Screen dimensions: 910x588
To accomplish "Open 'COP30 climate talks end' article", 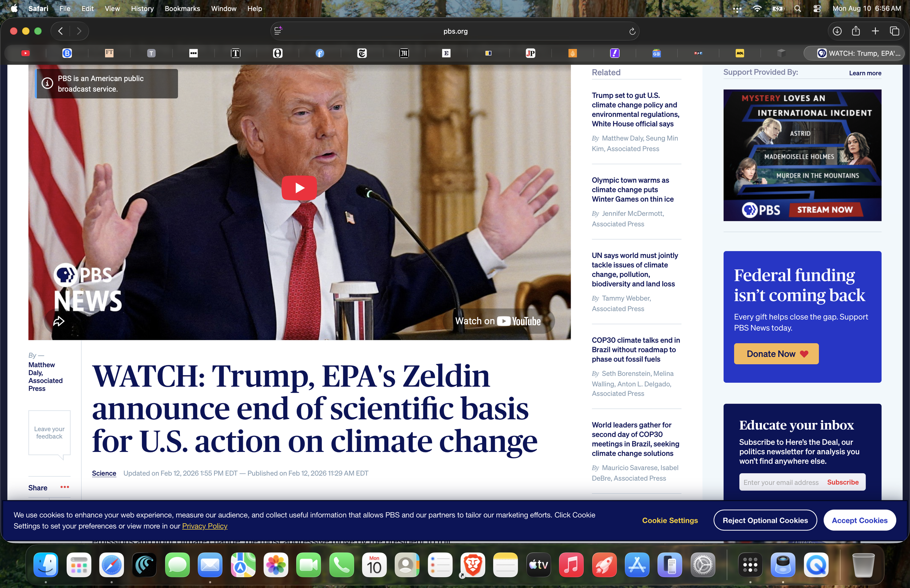I will (636, 349).
